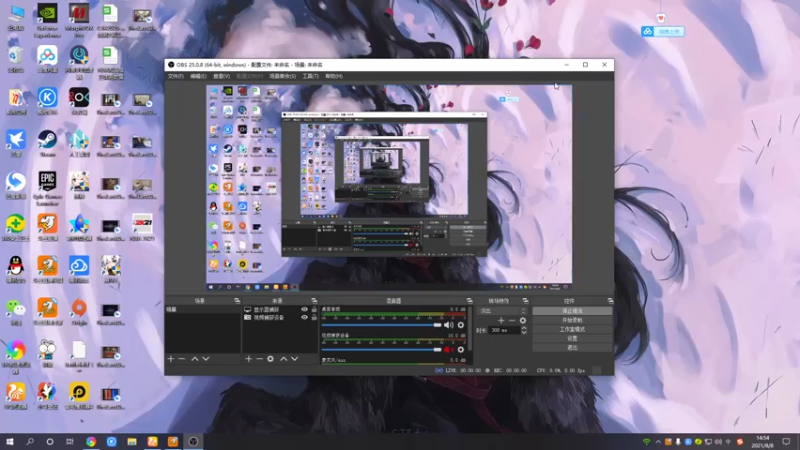The image size is (800, 450).
Task: Click the audio mixer vertical scrollbar
Action: [x=469, y=329]
